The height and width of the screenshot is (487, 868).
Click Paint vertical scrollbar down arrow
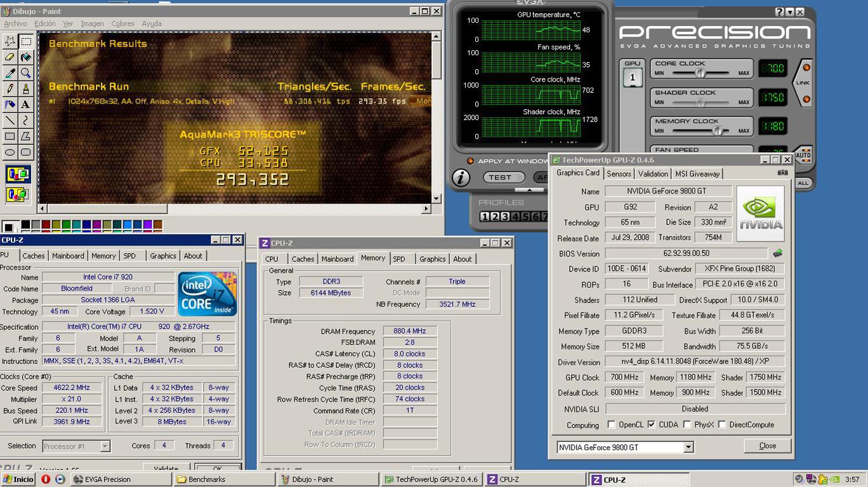(436, 198)
